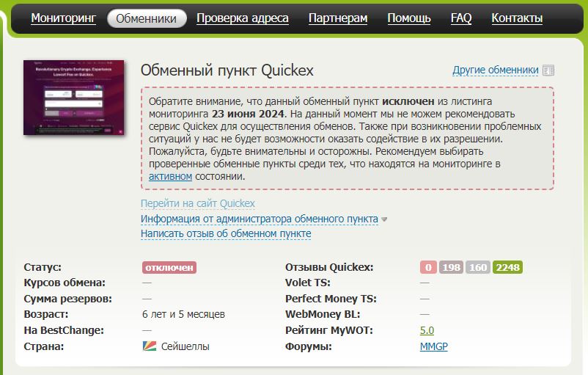Image resolution: width=588 pixels, height=375 pixels.
Task: Click the Отзывы Quickex label
Action: [x=329, y=267]
